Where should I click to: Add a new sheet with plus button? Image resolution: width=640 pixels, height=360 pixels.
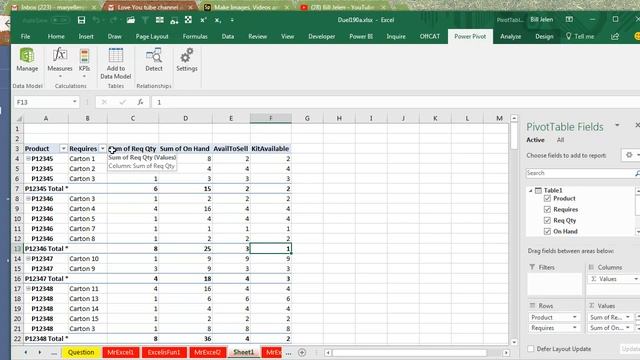pos(302,352)
